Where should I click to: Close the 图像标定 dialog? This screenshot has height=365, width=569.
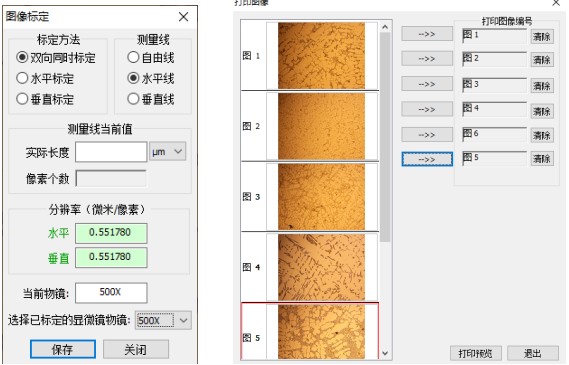click(x=184, y=17)
